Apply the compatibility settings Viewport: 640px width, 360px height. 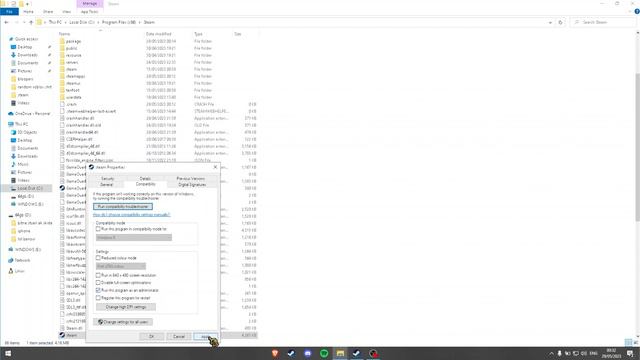click(x=205, y=336)
